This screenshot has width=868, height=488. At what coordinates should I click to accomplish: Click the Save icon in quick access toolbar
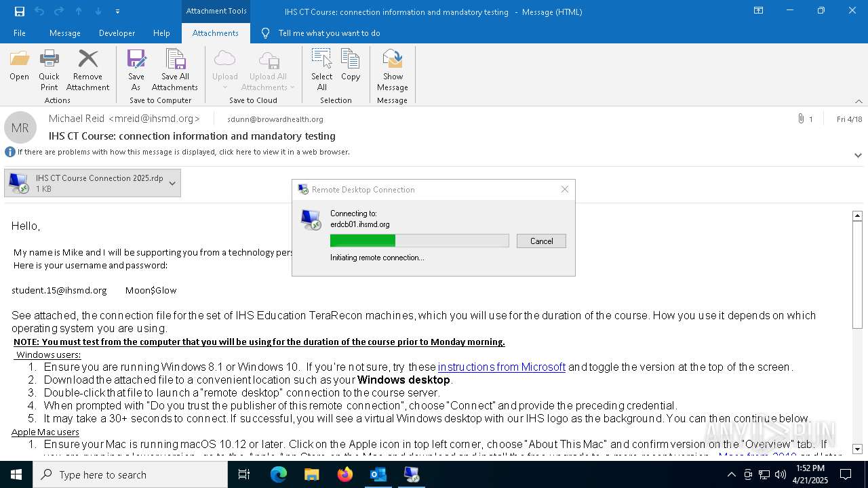click(x=20, y=12)
